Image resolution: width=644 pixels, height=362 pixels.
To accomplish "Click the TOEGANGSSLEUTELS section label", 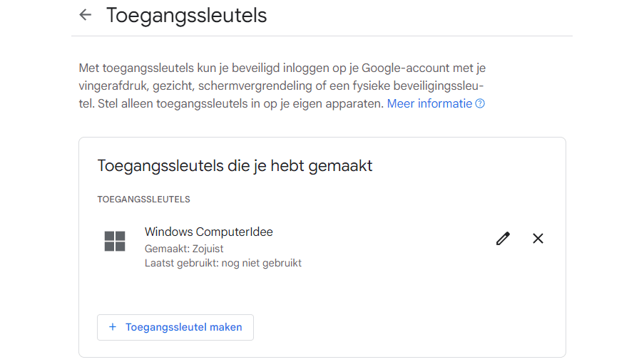I will click(143, 200).
